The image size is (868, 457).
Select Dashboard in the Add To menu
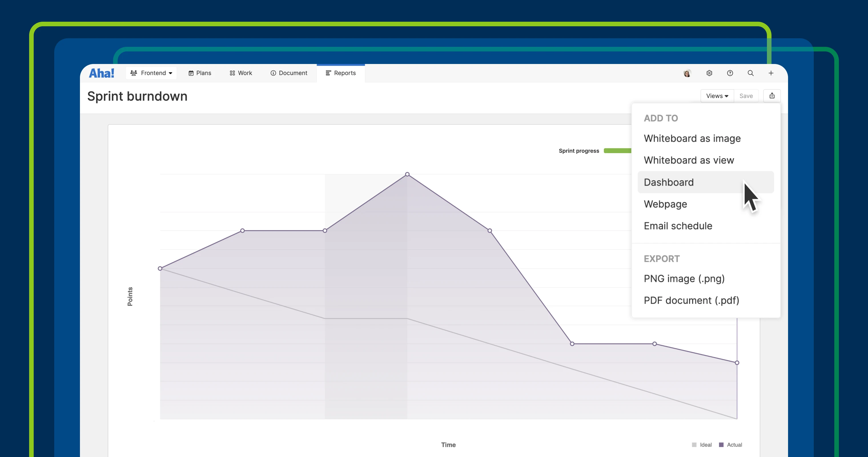click(669, 182)
